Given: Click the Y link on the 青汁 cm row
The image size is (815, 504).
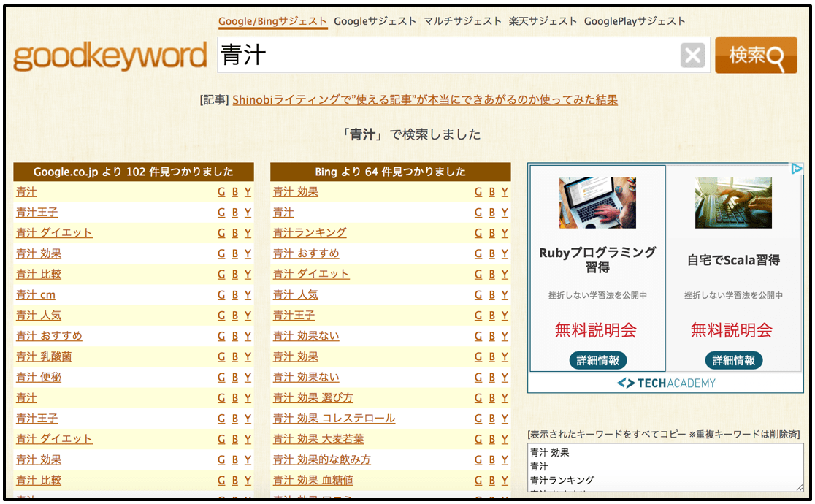Looking at the screenshot, I should (x=248, y=295).
